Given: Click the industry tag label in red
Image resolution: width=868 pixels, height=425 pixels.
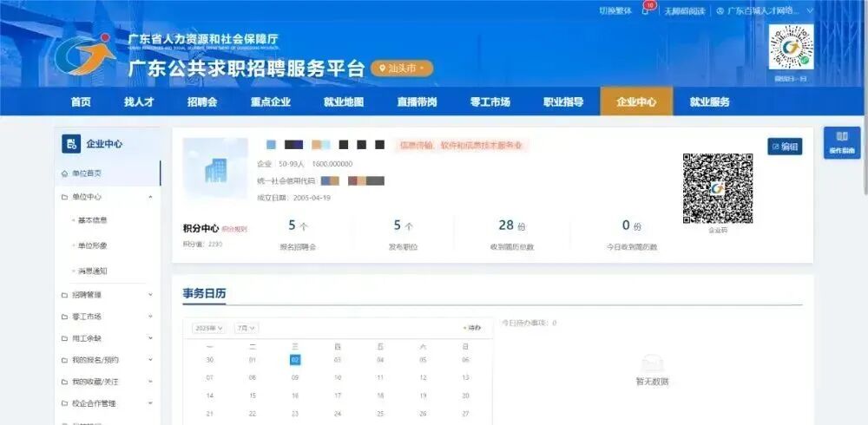Looking at the screenshot, I should [461, 146].
